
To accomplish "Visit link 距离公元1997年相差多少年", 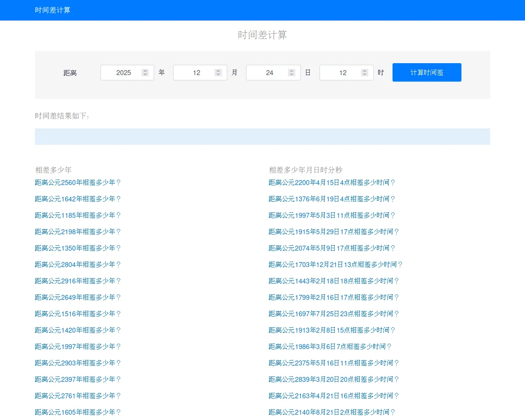I will pyautogui.click(x=78, y=347).
